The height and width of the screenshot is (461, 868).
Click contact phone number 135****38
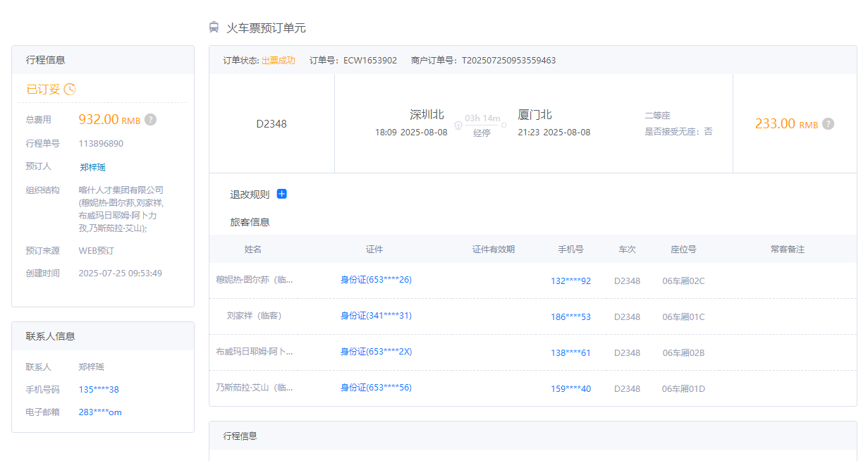[99, 390]
